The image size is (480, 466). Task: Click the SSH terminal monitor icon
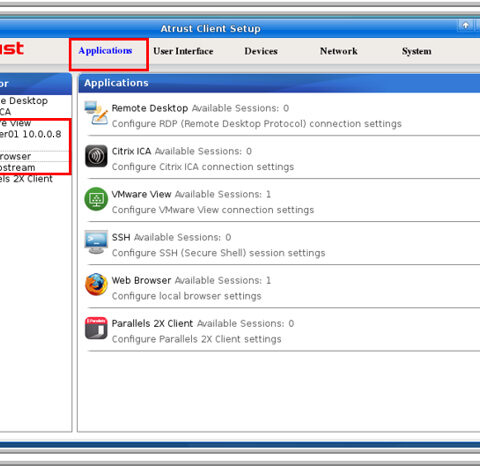coord(96,242)
